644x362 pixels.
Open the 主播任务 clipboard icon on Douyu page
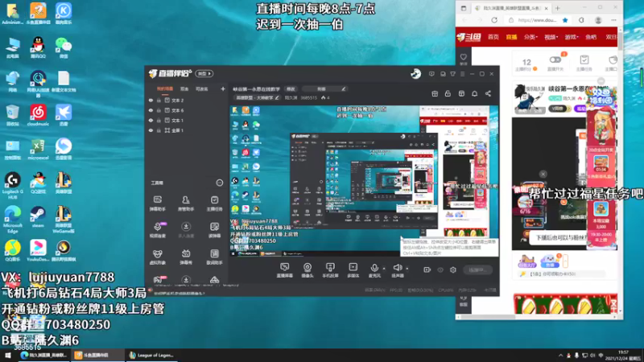click(x=584, y=64)
